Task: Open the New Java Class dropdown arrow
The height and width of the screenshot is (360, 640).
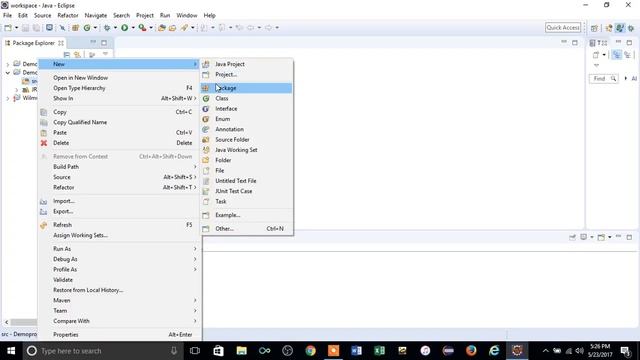Action: [x=95, y=28]
